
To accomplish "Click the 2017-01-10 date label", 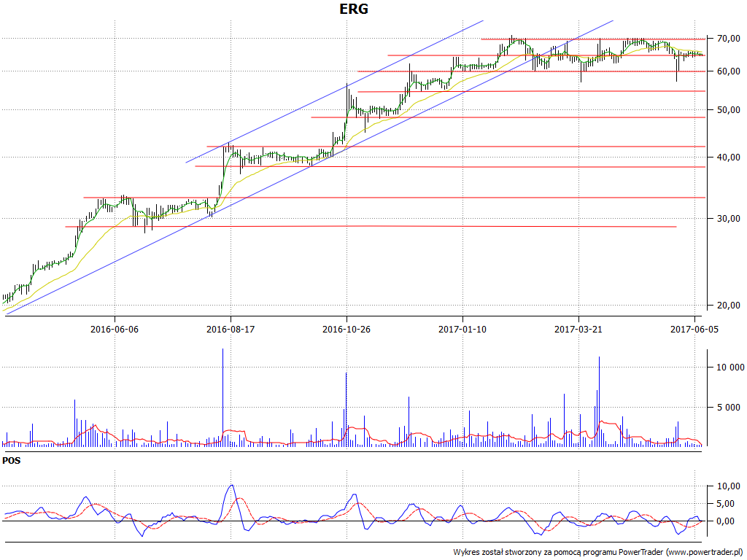I will point(462,329).
